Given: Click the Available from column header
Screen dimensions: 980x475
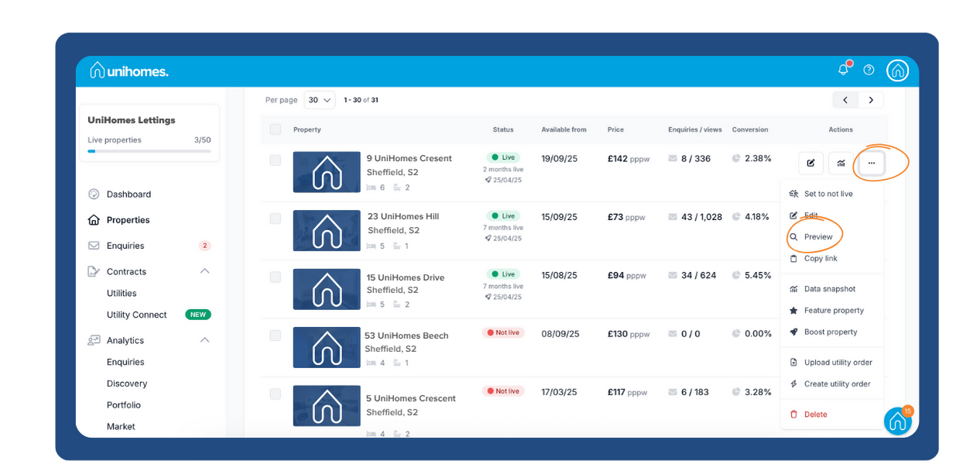Looking at the screenshot, I should 564,129.
